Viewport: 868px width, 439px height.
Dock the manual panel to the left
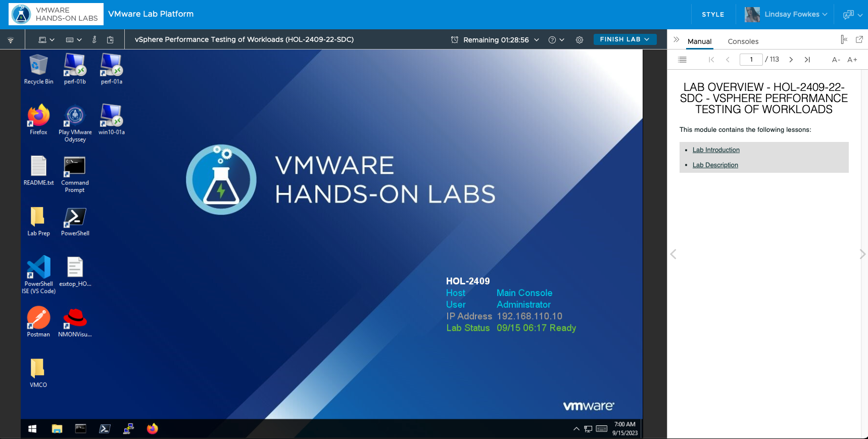pyautogui.click(x=844, y=39)
